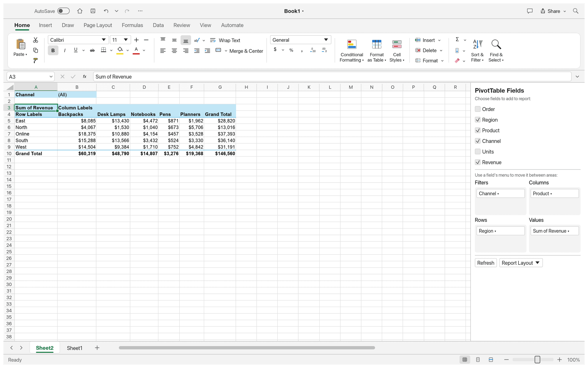
Task: Toggle Bold formatting
Action: pos(53,50)
